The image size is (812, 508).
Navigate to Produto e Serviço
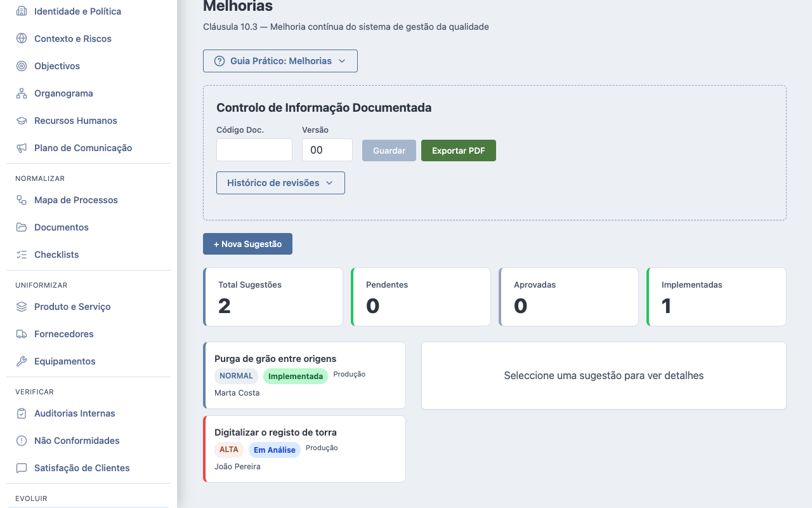pos(88,307)
